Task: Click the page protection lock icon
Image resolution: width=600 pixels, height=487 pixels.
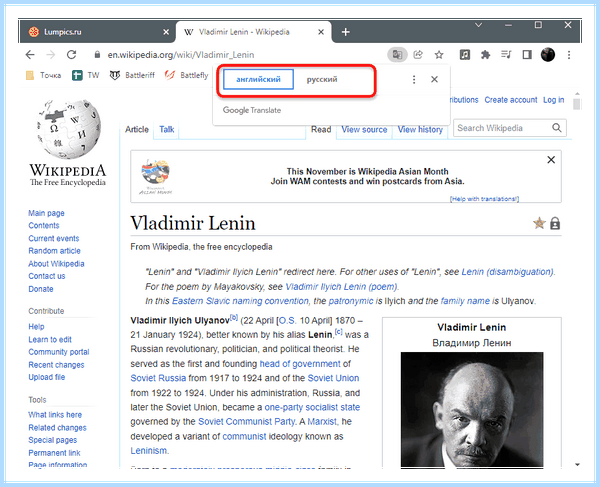Action: (x=555, y=223)
